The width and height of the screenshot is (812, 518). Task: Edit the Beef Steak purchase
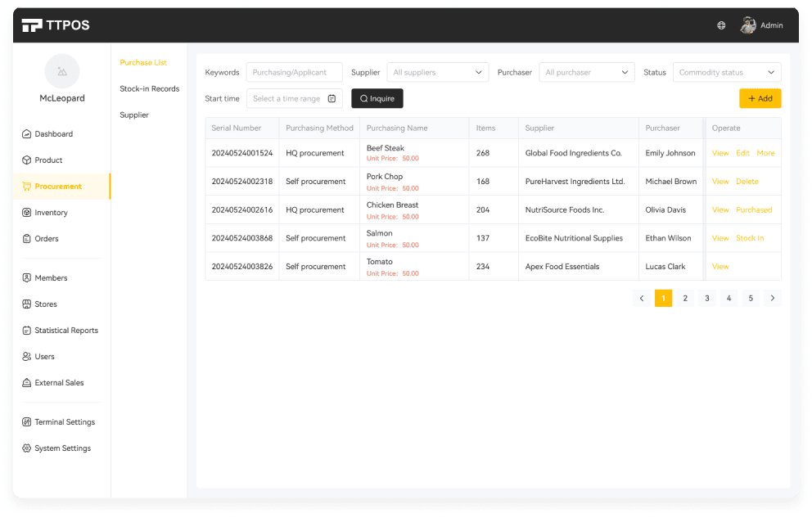coord(742,153)
